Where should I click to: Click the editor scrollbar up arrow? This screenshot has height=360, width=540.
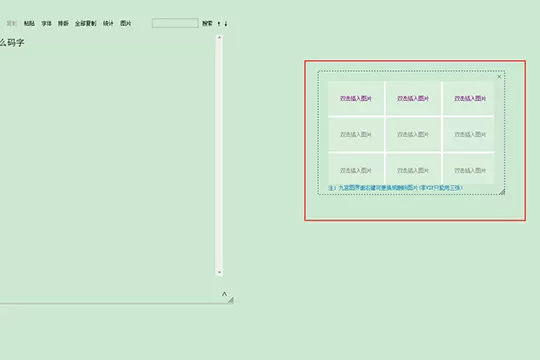[219, 38]
